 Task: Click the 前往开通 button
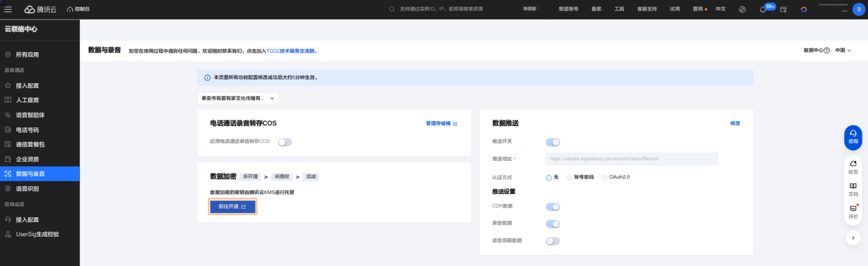coord(232,207)
